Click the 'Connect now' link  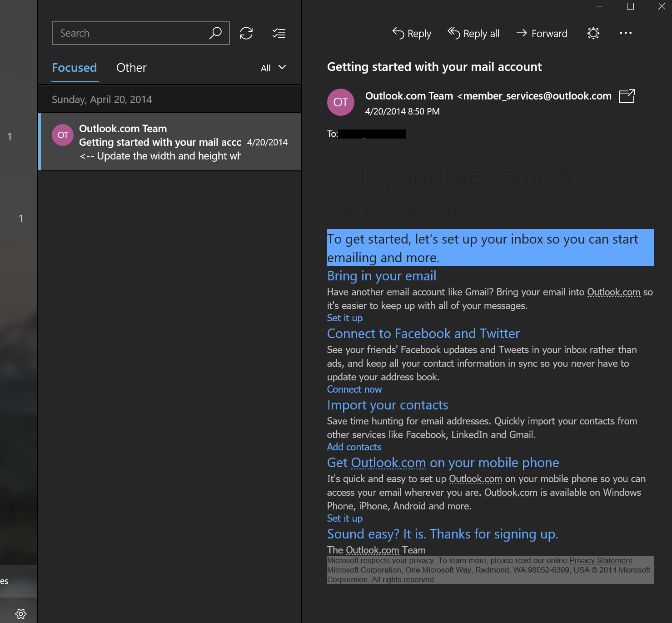[x=354, y=389]
